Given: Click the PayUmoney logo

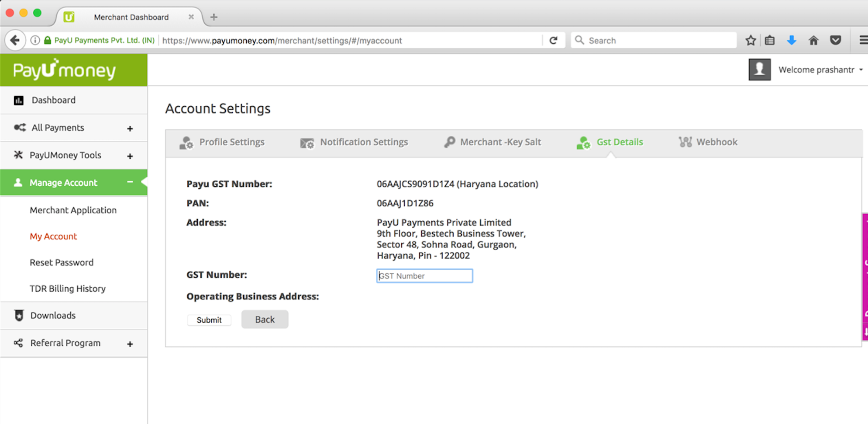Looking at the screenshot, I should pos(65,70).
